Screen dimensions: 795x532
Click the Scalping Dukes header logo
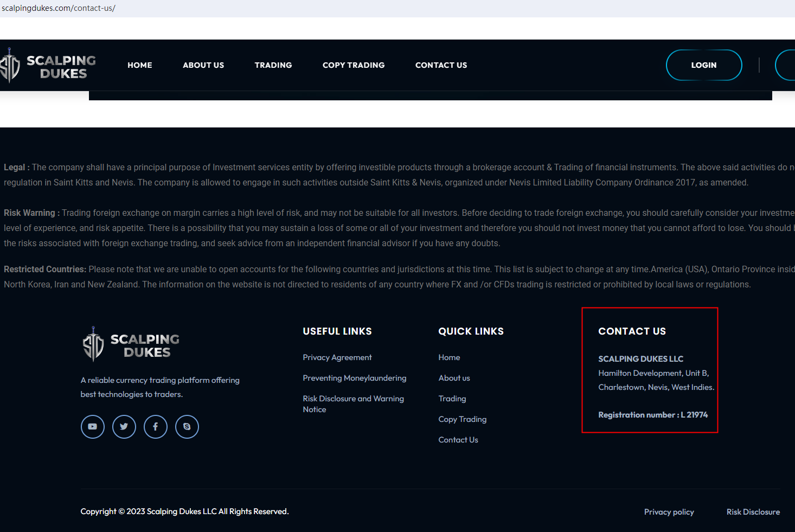[x=48, y=66]
